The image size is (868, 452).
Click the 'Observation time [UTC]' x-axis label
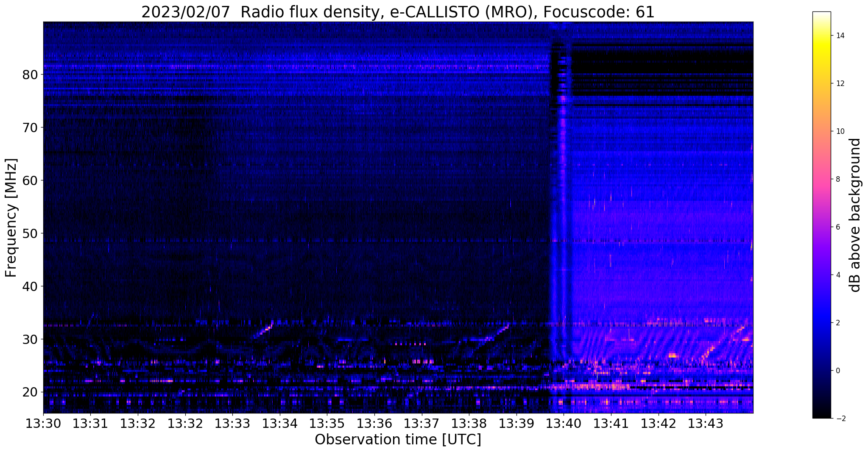pyautogui.click(x=398, y=440)
